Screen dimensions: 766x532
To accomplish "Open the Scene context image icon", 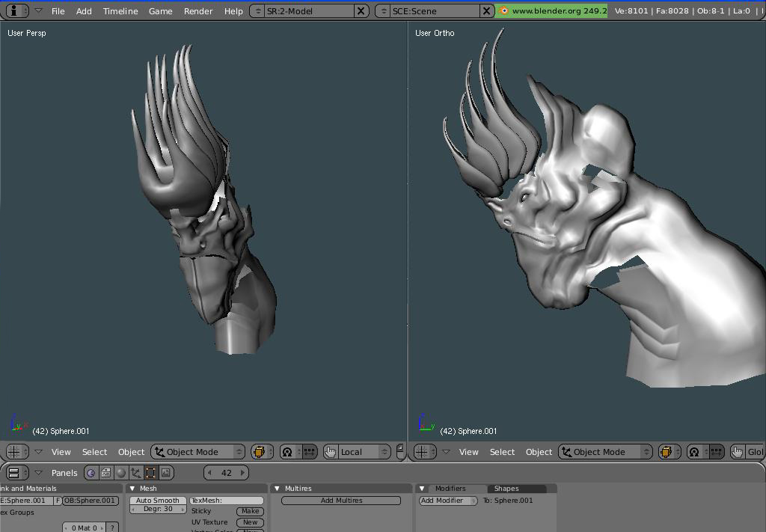I will (166, 473).
